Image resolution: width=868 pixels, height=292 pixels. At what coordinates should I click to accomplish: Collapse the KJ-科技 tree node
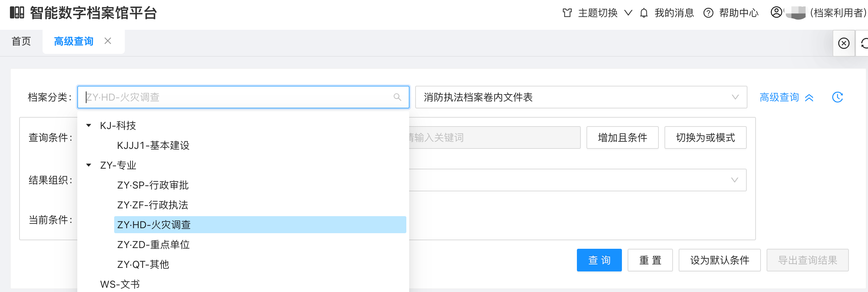89,125
